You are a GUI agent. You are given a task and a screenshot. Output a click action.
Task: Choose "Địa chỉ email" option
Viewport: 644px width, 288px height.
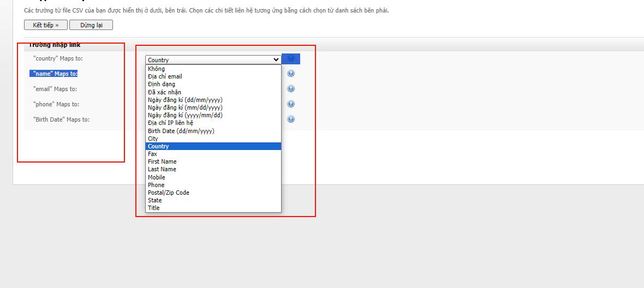click(x=165, y=77)
